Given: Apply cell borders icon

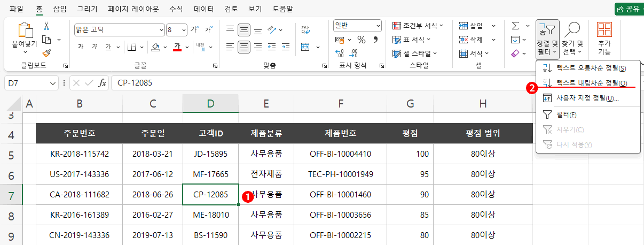Looking at the screenshot, I should [131, 47].
